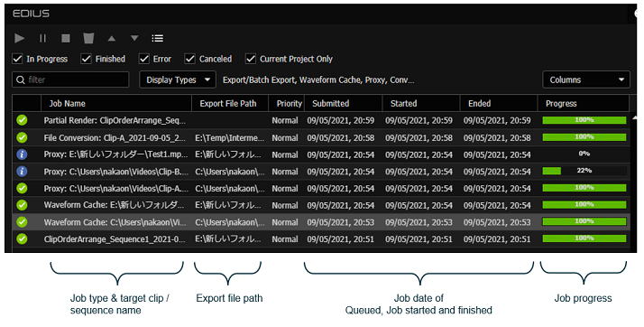Sort by the Ended column header
Screen dimensions: 644x327
coord(499,103)
